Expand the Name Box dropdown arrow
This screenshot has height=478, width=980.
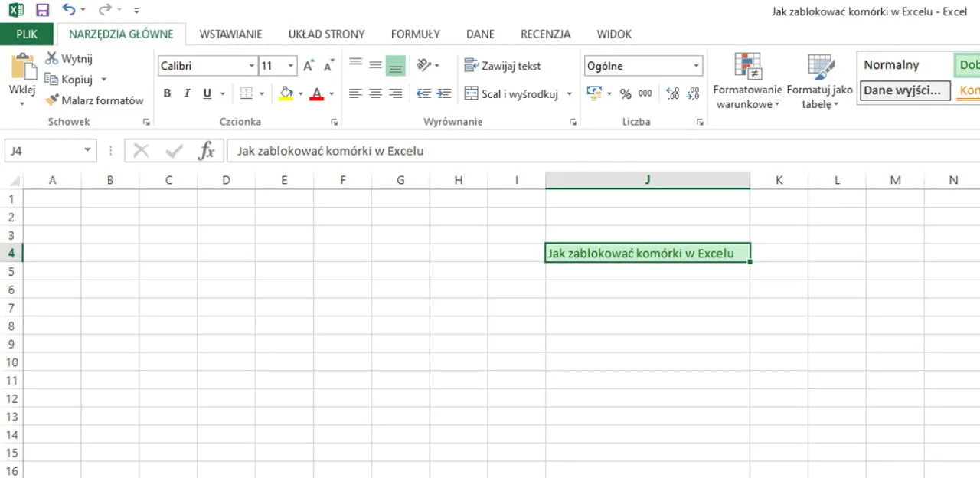point(87,151)
